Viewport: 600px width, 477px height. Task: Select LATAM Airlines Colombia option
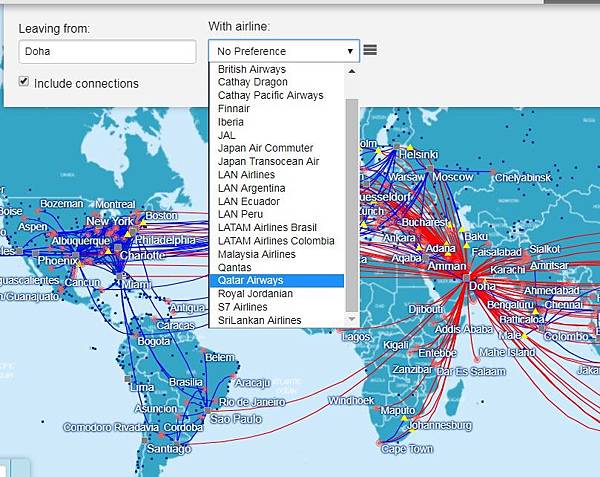point(276,241)
